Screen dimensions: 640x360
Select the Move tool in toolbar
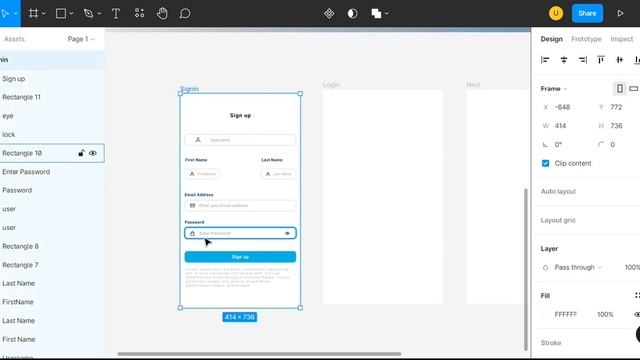pyautogui.click(x=5, y=13)
